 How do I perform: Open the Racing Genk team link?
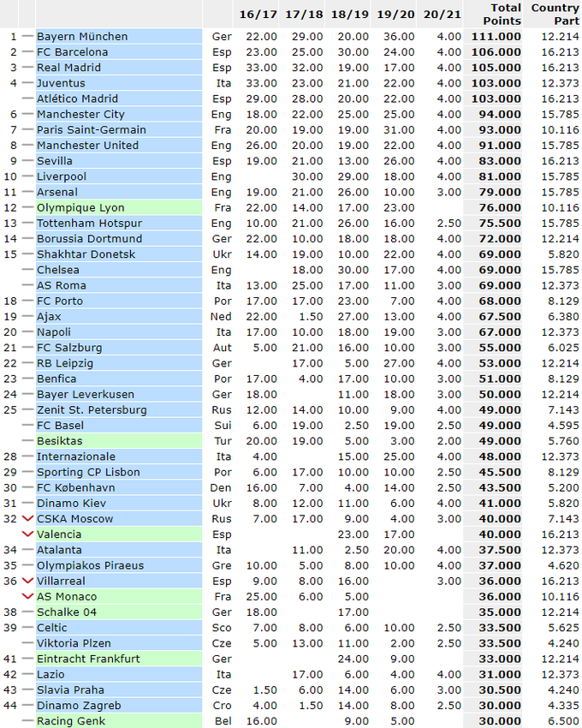(x=70, y=721)
